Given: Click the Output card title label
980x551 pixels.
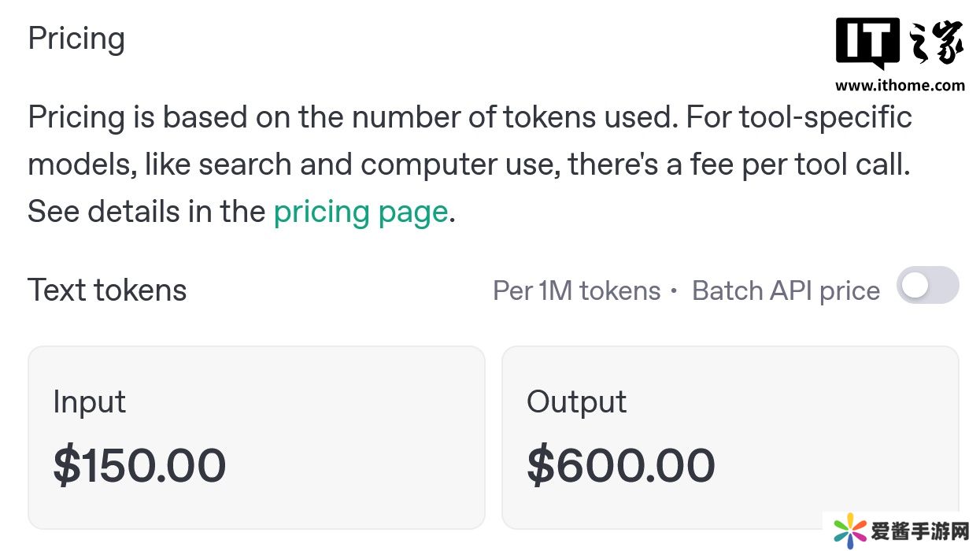Looking at the screenshot, I should click(576, 402).
